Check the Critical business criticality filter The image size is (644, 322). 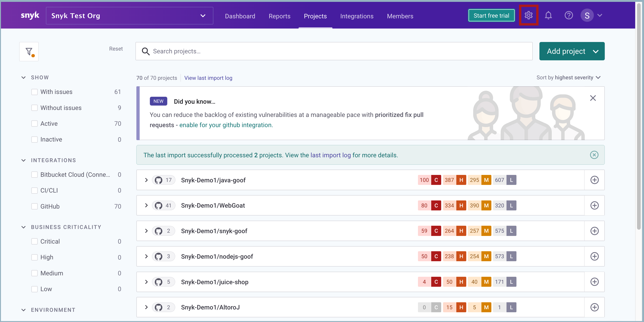(x=34, y=241)
